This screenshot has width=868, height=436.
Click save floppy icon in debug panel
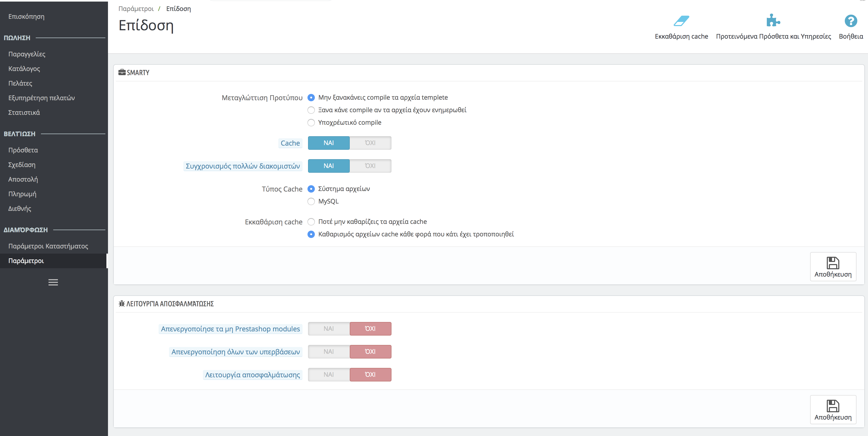click(833, 406)
